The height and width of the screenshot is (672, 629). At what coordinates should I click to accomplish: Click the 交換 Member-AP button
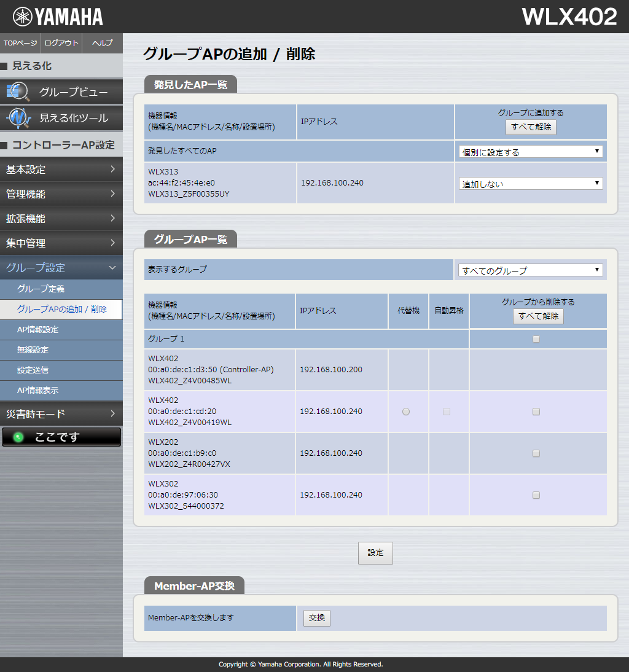[317, 618]
